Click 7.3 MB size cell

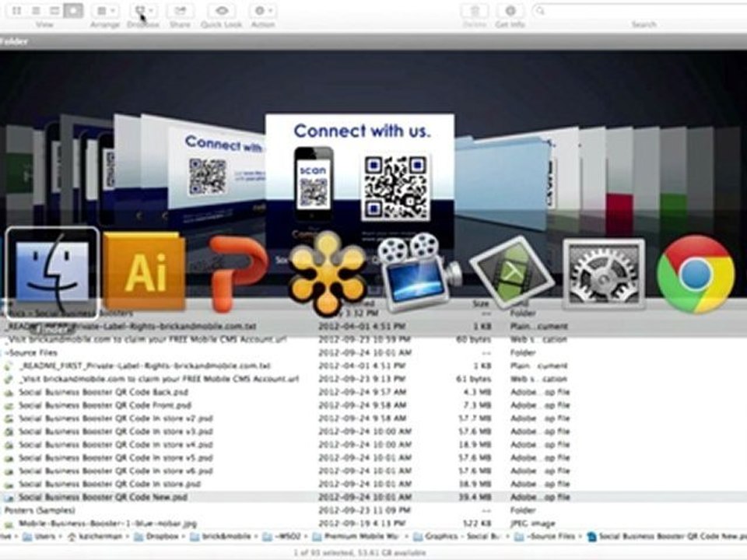coord(477,405)
